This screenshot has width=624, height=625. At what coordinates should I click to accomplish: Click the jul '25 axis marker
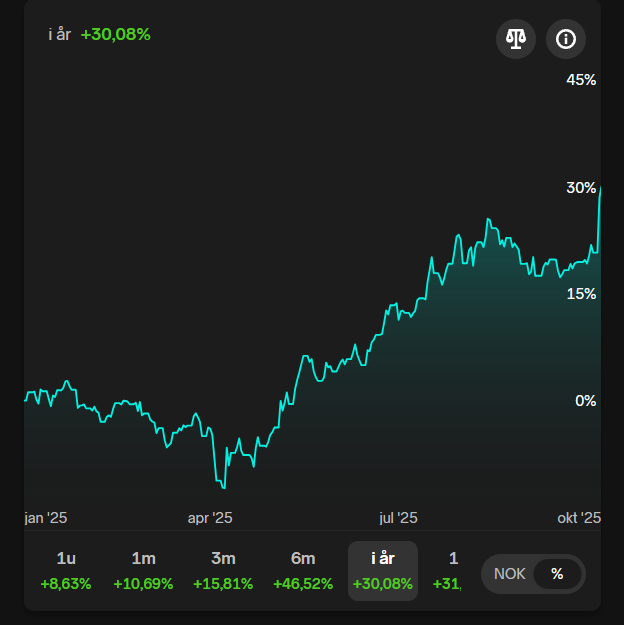pyautogui.click(x=398, y=518)
